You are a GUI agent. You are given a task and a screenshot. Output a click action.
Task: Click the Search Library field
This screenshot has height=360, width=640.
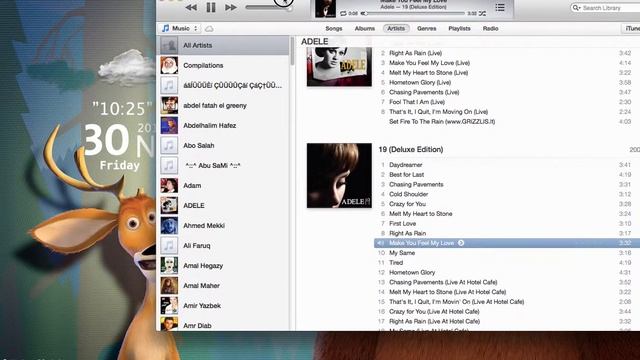tap(605, 8)
